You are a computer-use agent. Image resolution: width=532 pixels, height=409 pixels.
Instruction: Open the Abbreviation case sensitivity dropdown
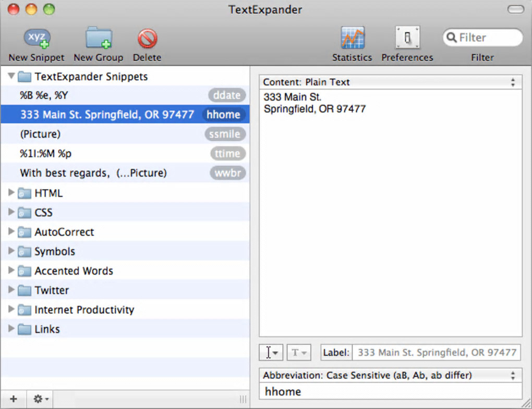[390, 375]
